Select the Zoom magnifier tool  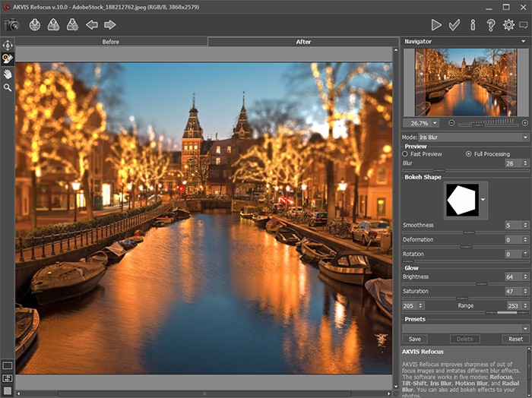(x=8, y=88)
